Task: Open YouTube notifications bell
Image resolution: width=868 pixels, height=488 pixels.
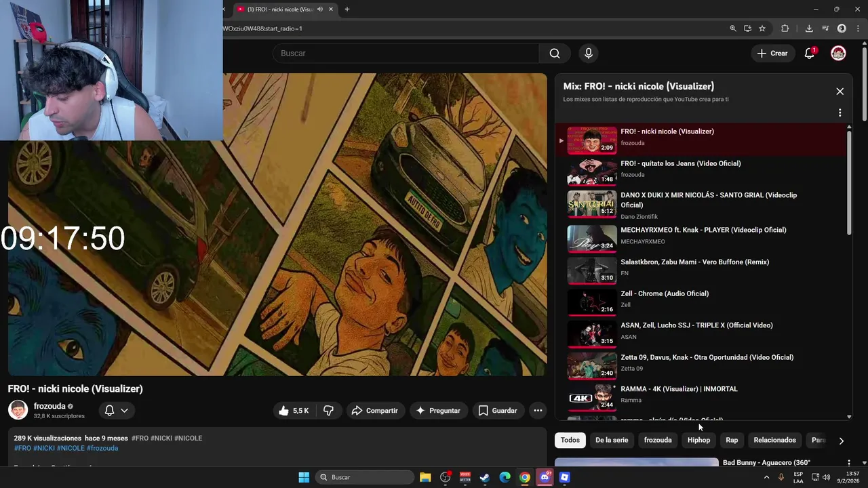Action: coord(810,54)
